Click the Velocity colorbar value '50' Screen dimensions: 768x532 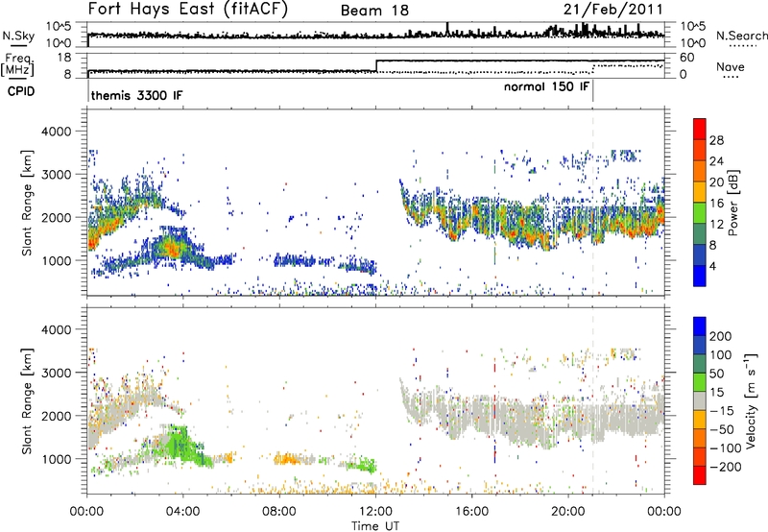pos(716,374)
